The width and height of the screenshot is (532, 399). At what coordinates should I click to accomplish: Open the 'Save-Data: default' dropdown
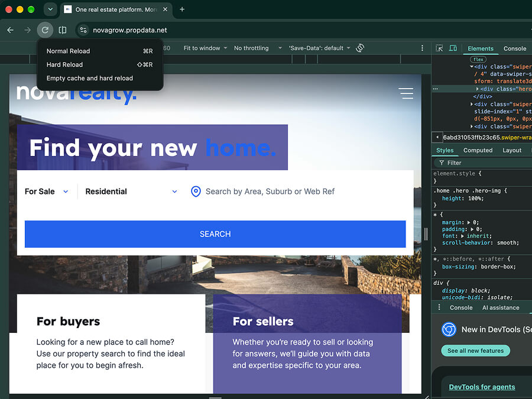pos(319,48)
